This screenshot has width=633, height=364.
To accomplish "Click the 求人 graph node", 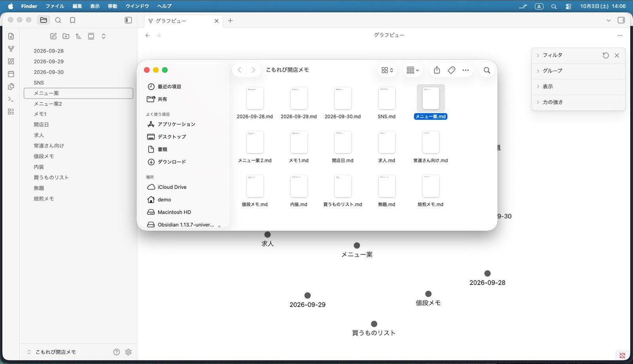I will [x=267, y=235].
